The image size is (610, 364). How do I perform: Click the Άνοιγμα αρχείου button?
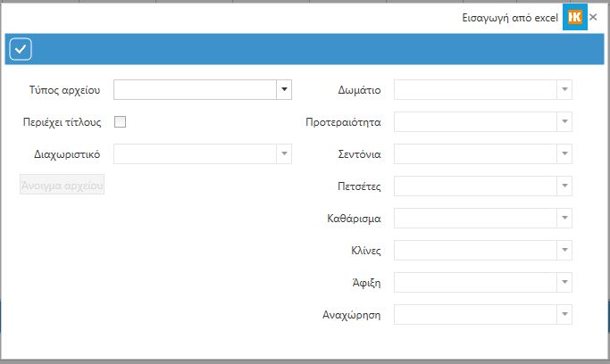coord(63,185)
